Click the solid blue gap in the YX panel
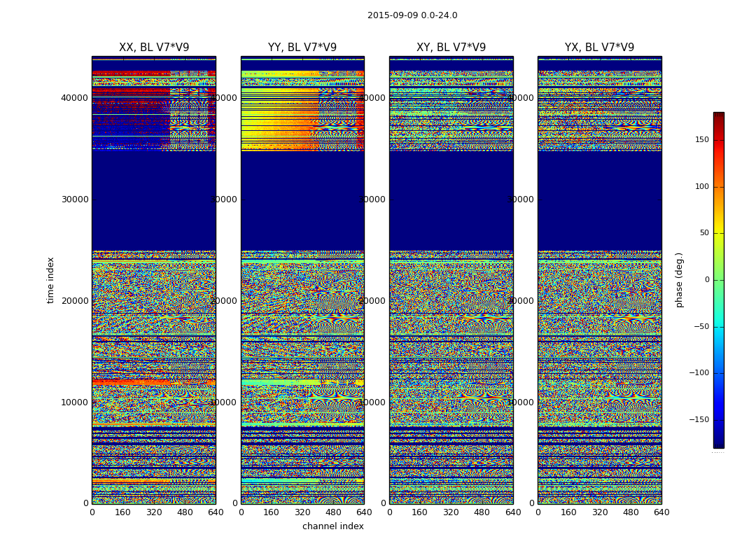 click(x=599, y=199)
